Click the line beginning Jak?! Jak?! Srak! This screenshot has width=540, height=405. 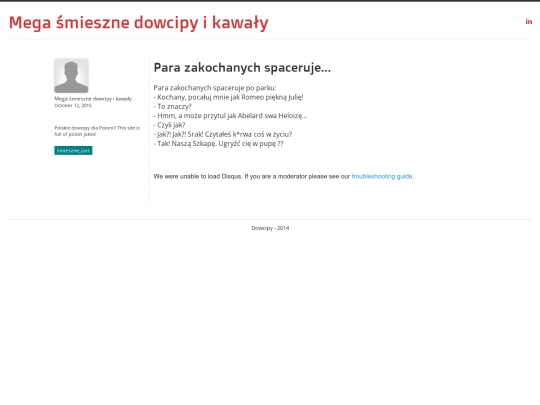(223, 134)
